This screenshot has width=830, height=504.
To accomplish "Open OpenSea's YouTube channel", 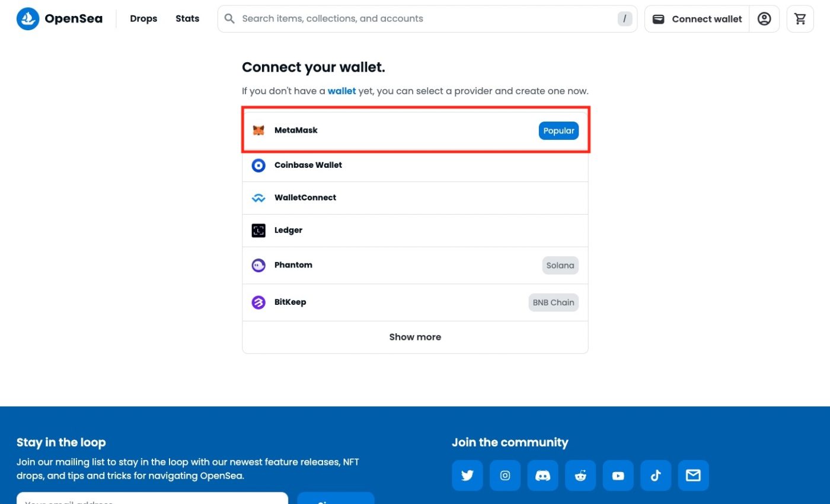I will 618,476.
